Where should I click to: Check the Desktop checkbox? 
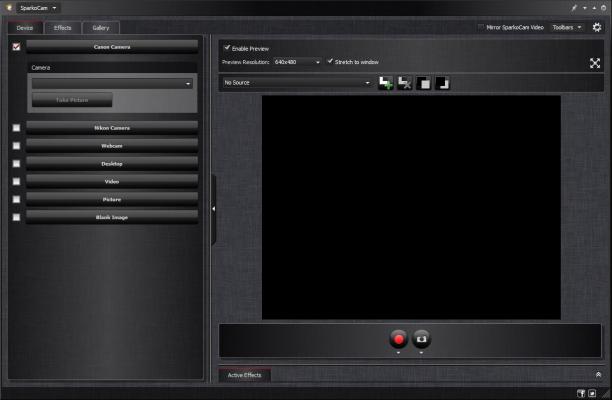[x=16, y=164]
